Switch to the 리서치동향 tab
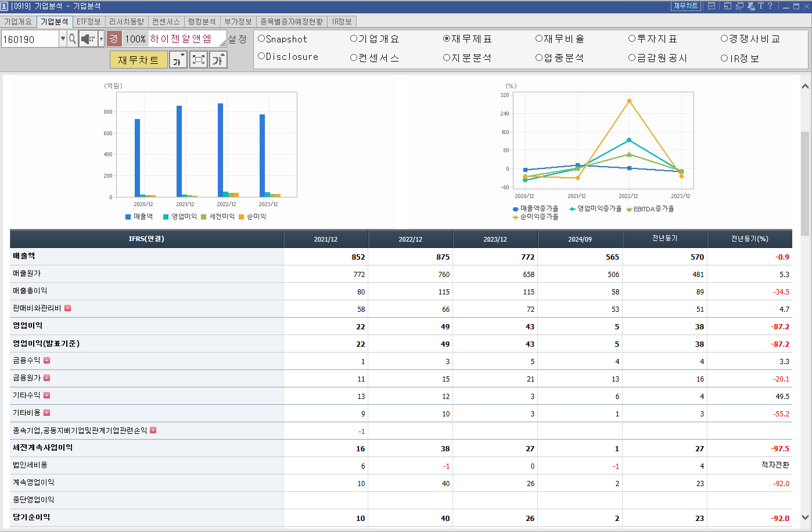Image resolution: width=812 pixels, height=532 pixels. 126,21
